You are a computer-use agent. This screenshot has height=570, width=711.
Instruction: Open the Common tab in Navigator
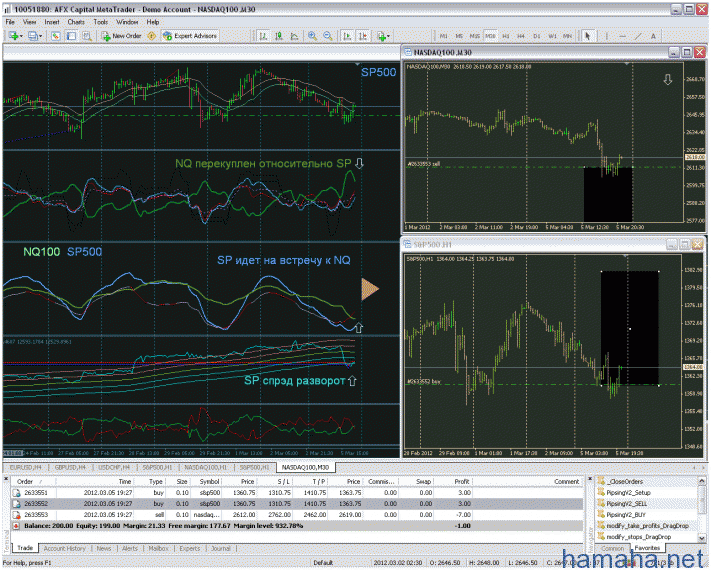coord(613,548)
